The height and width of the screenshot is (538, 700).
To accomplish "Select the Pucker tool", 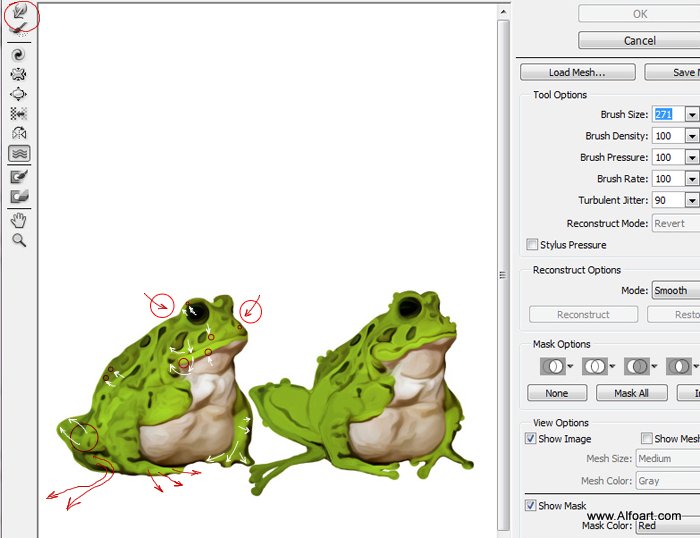I will pos(18,74).
